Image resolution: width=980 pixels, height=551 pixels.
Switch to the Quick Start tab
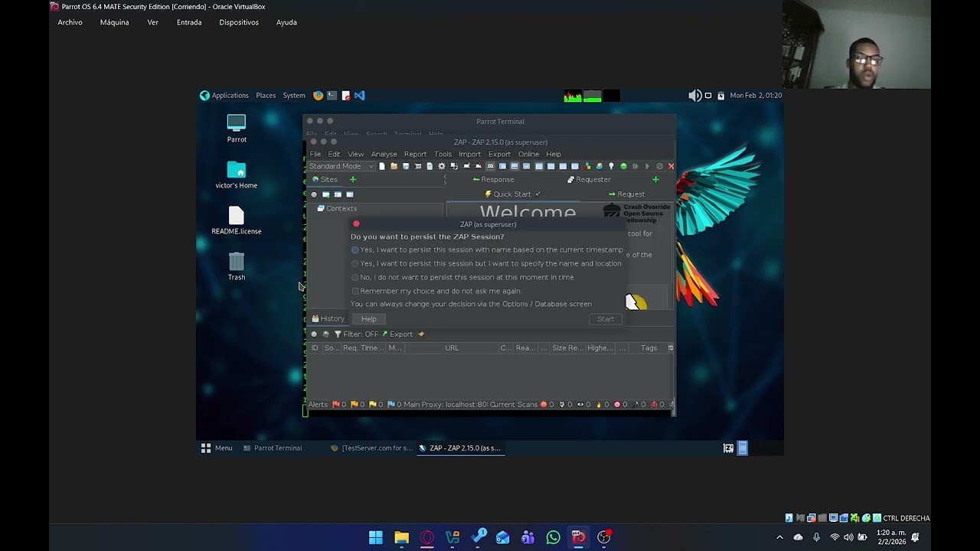coord(512,194)
